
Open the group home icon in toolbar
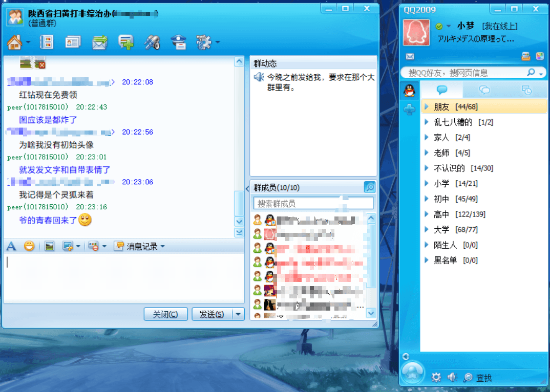14,42
